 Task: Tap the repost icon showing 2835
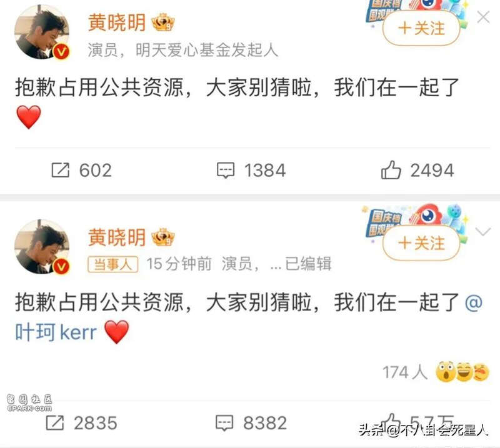(x=55, y=423)
